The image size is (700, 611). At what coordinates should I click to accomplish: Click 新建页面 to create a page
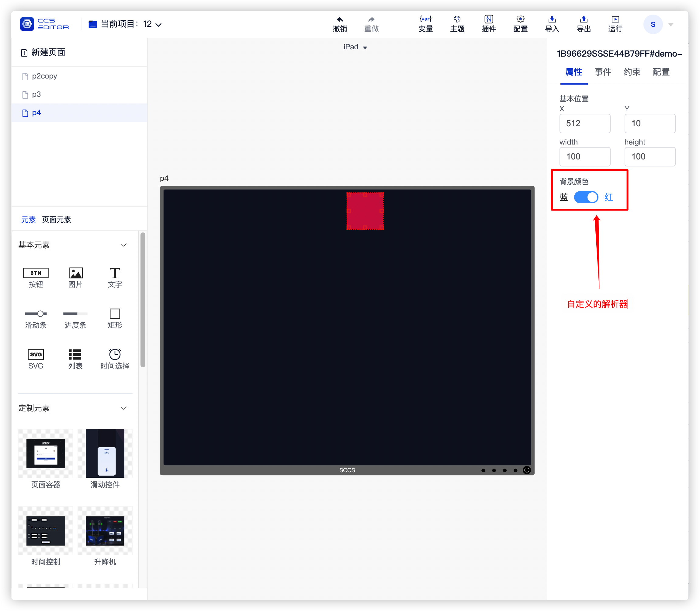43,53
